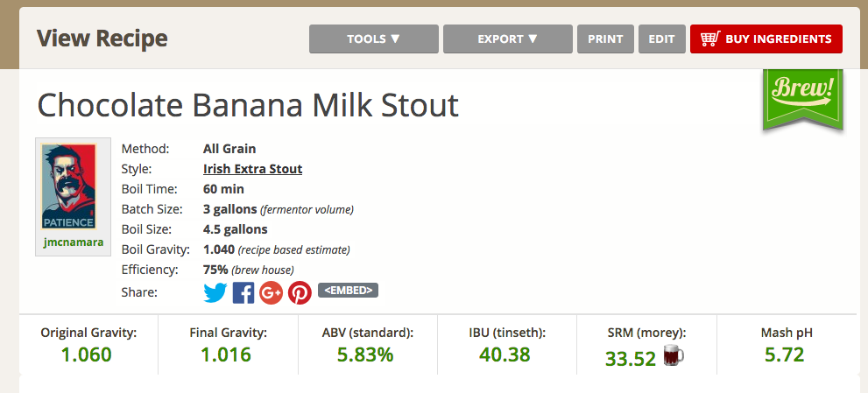The width and height of the screenshot is (868, 393).
Task: Open jmcnamara's user profile link
Action: [x=73, y=241]
